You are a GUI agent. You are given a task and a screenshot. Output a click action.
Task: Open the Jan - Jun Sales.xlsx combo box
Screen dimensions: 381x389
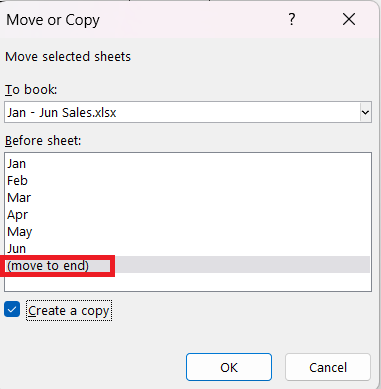click(188, 112)
